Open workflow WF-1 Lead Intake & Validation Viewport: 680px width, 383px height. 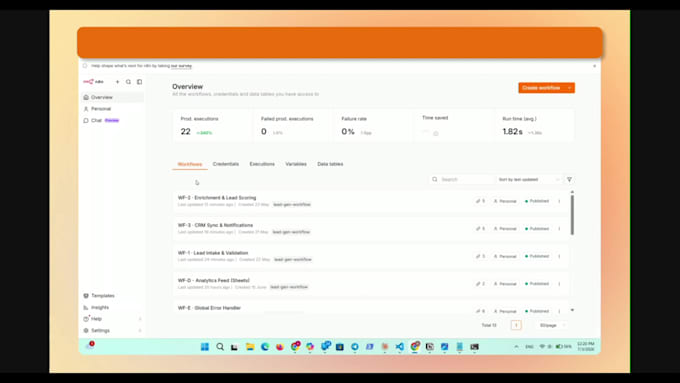213,253
